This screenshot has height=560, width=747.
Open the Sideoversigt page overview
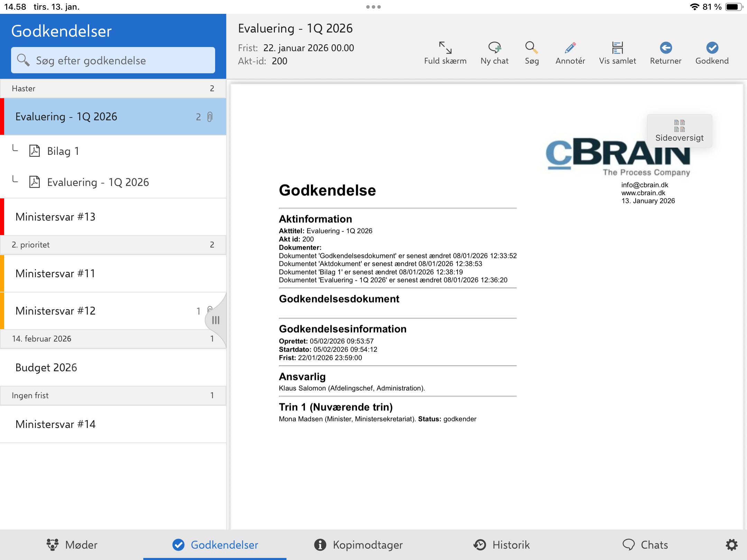point(679,131)
